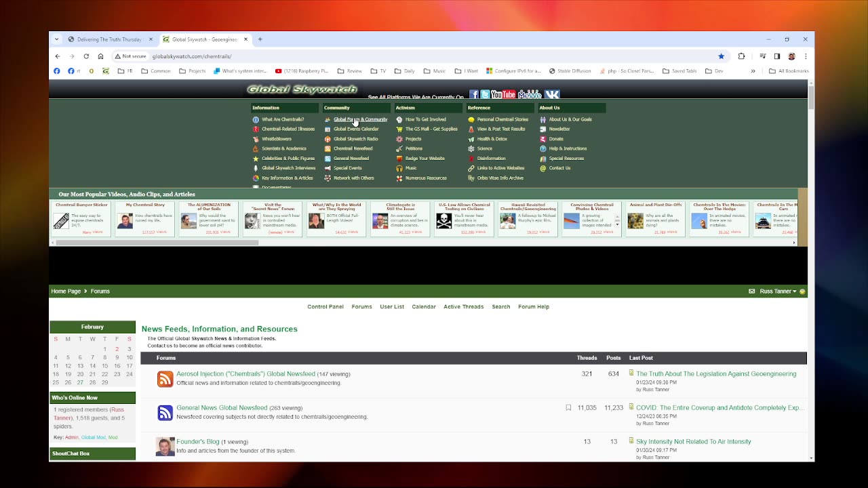Image resolution: width=868 pixels, height=488 pixels.
Task: Open the Control Panel forum menu
Action: tap(325, 307)
